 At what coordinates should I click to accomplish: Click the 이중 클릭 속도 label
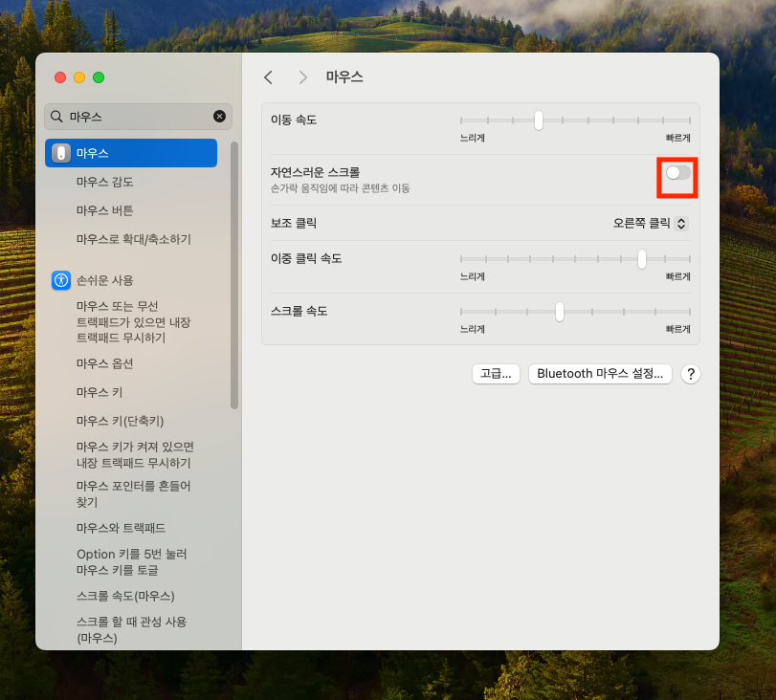[x=306, y=259]
